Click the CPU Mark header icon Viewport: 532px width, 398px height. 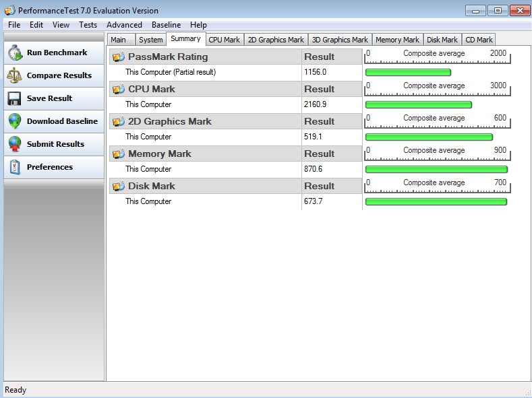point(119,89)
